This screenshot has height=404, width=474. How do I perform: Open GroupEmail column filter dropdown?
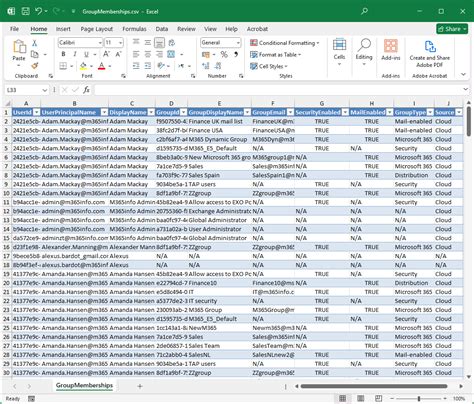[x=290, y=113]
